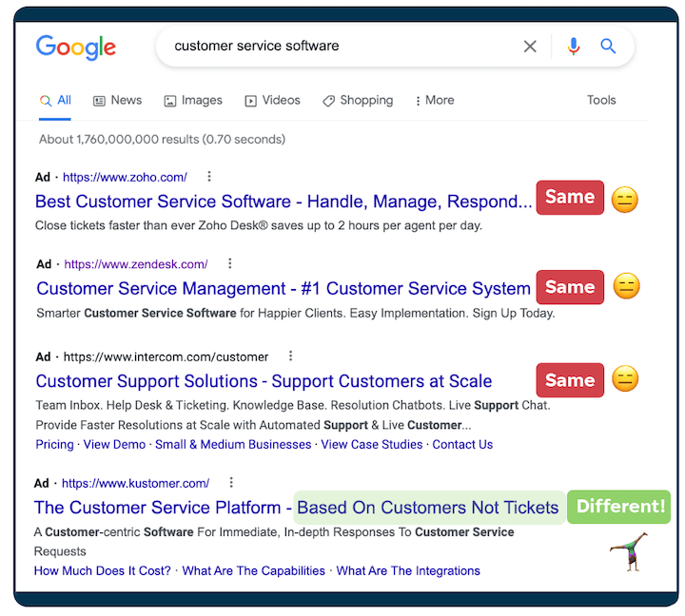Click the Zoho ad description 'Close tickets faster'
685x616 pixels.
pos(259,225)
